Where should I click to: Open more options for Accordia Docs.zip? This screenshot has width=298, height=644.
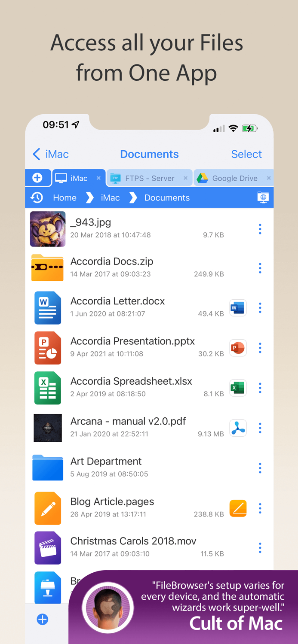260,268
